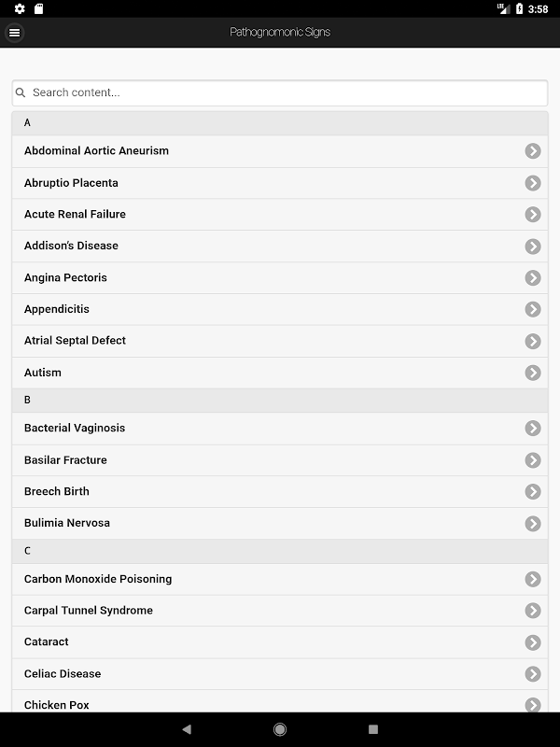Choose Basilar Fracture list item
The image size is (560, 747).
66,459
